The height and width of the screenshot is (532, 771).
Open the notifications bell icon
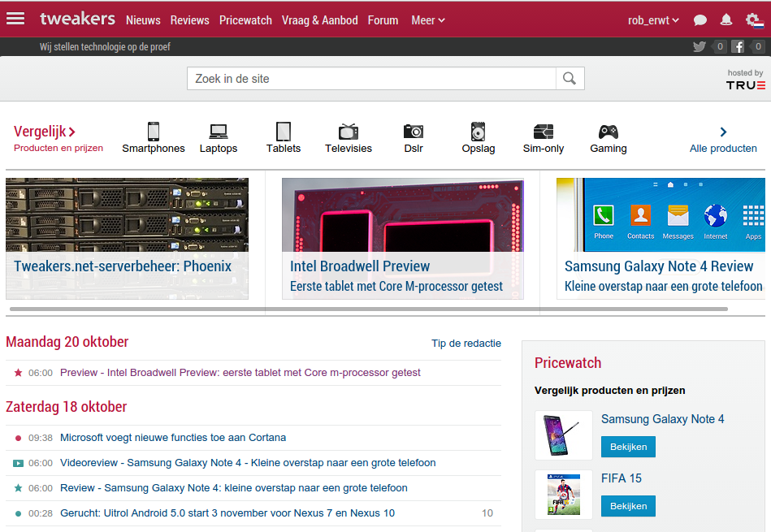point(726,19)
